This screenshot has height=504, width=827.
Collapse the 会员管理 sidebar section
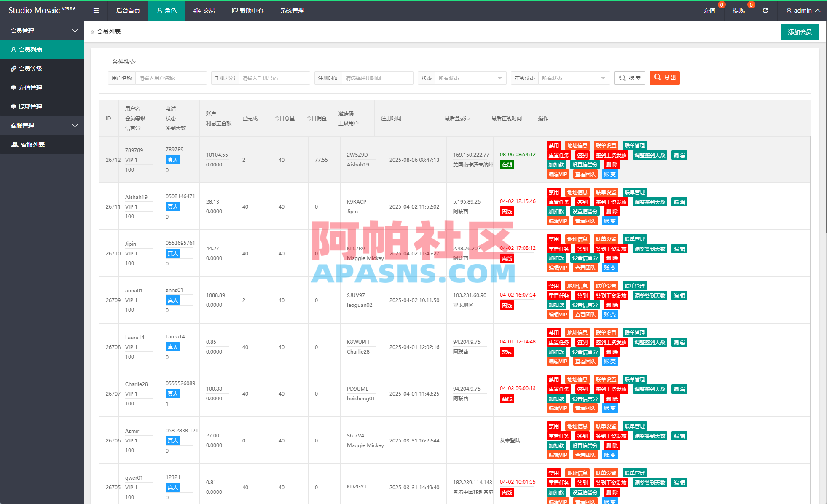click(42, 31)
